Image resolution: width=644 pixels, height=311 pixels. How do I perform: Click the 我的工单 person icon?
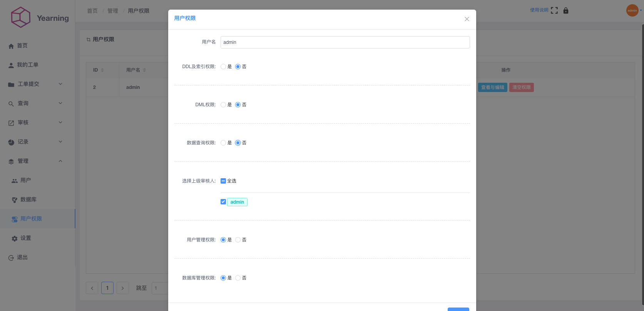(x=11, y=65)
